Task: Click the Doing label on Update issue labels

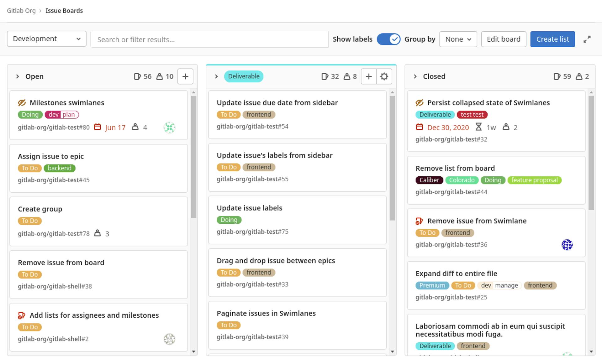Action: [x=229, y=220]
